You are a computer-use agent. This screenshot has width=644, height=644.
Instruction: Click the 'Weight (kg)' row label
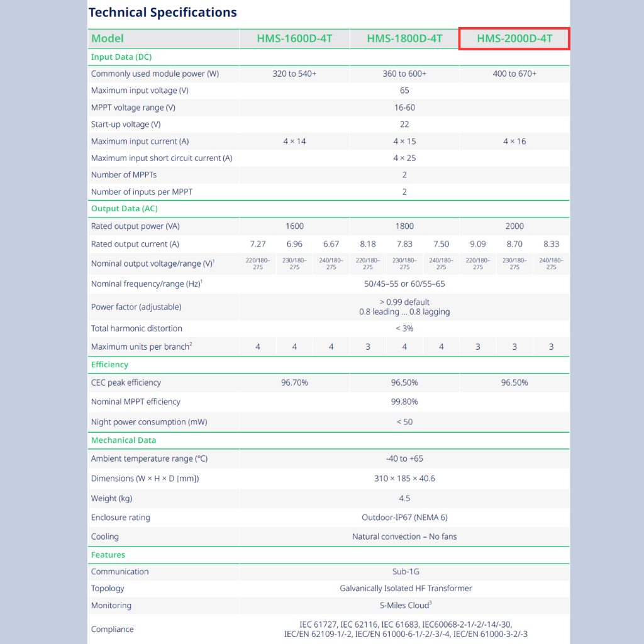[111, 499]
